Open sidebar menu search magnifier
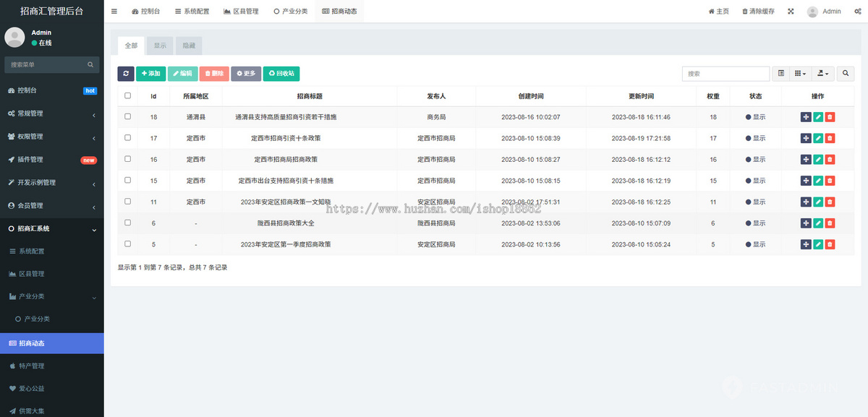The image size is (868, 417). 90,64
